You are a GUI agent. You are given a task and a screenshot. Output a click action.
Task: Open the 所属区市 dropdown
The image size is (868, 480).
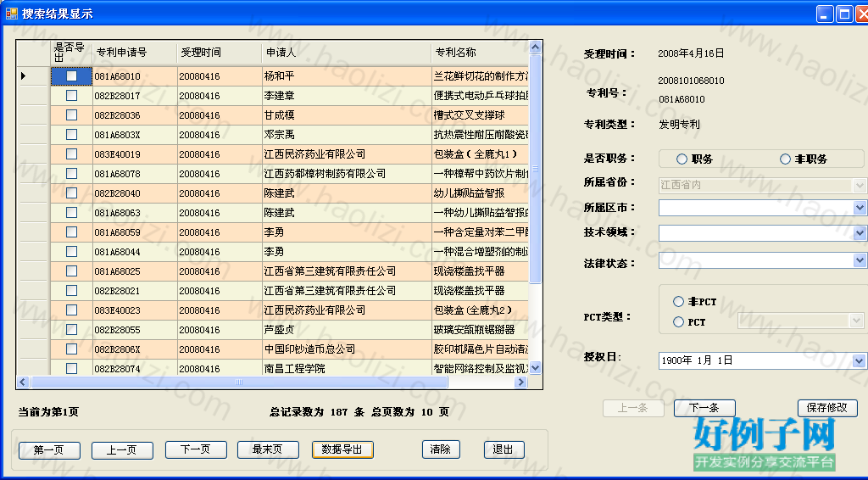pos(859,208)
